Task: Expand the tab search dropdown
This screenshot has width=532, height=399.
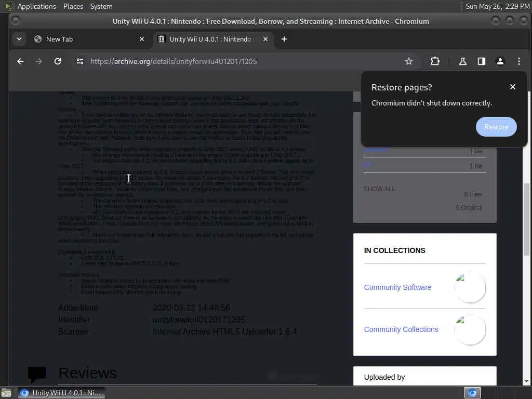Action: 19,39
